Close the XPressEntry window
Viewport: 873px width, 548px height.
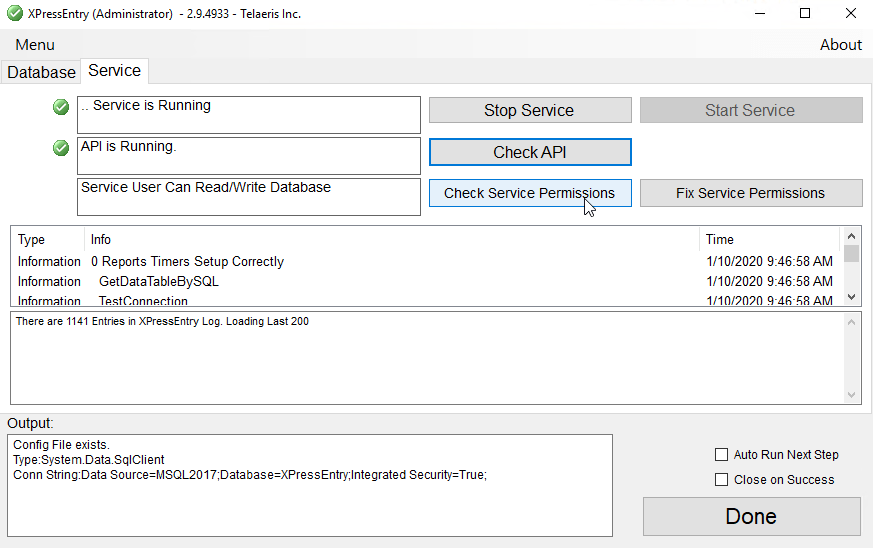tap(851, 13)
